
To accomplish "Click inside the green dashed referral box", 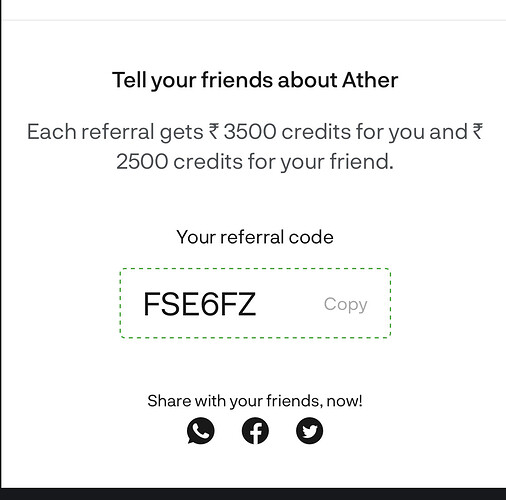I will pos(255,303).
